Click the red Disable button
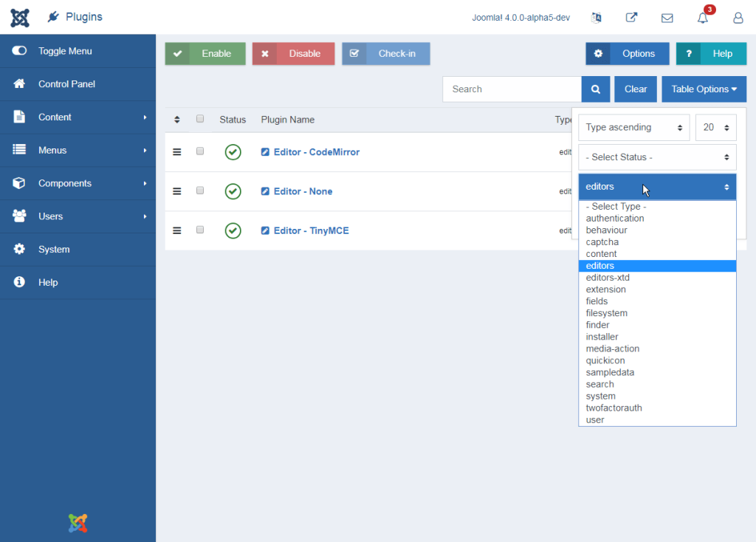This screenshot has width=756, height=542. 293,53
